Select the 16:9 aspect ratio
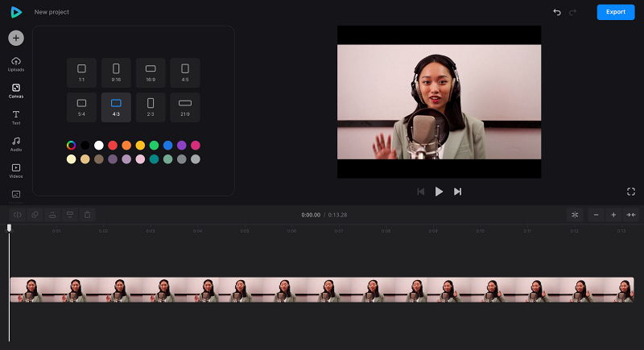This screenshot has height=350, width=644. coord(151,72)
